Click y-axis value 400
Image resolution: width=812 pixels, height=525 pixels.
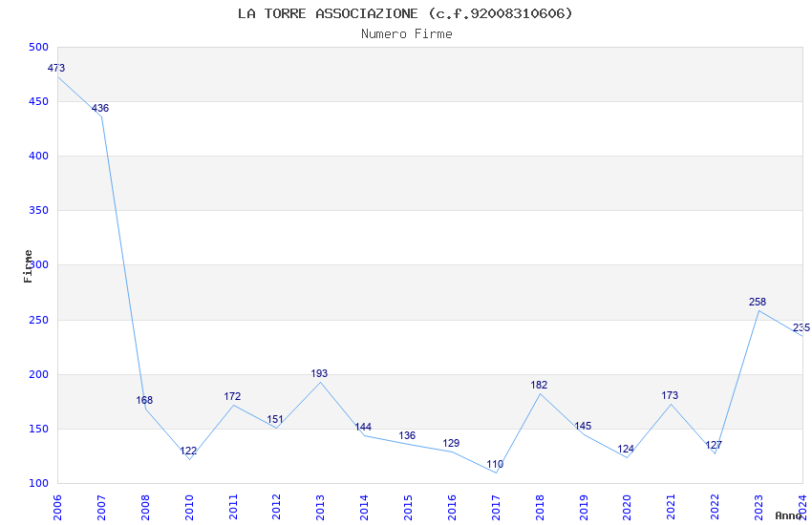pyautogui.click(x=39, y=156)
